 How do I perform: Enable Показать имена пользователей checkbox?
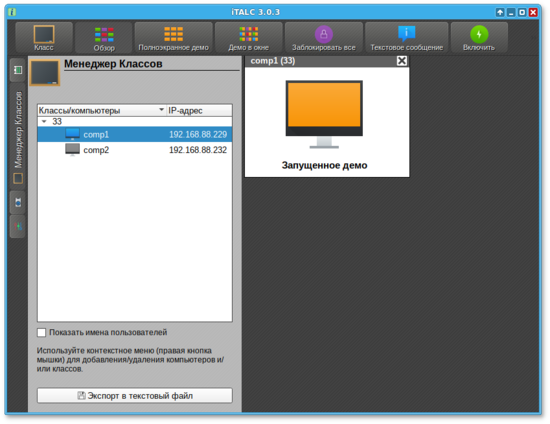pos(41,332)
